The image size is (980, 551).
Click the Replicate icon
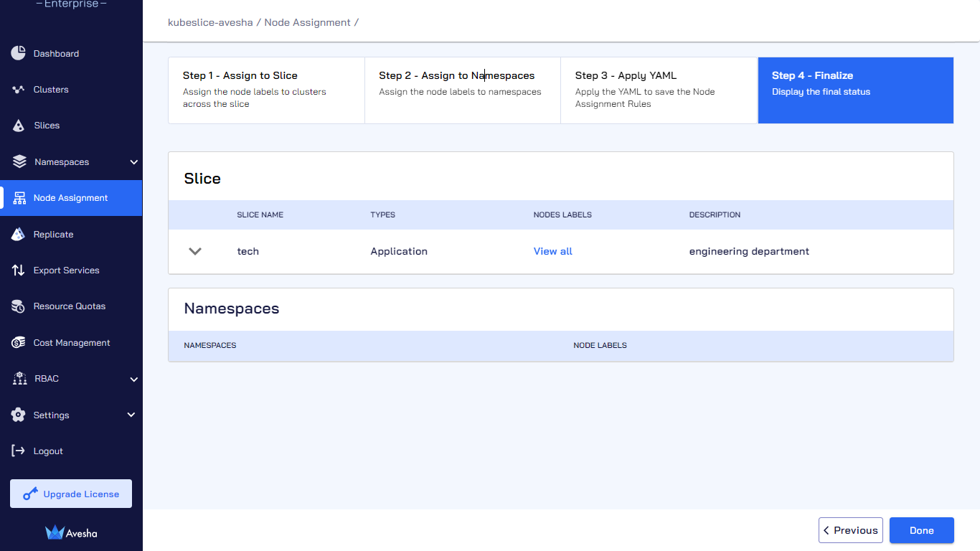pos(19,234)
